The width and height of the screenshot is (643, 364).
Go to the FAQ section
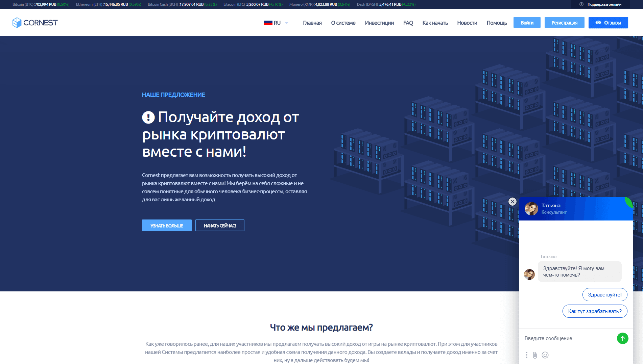(408, 23)
